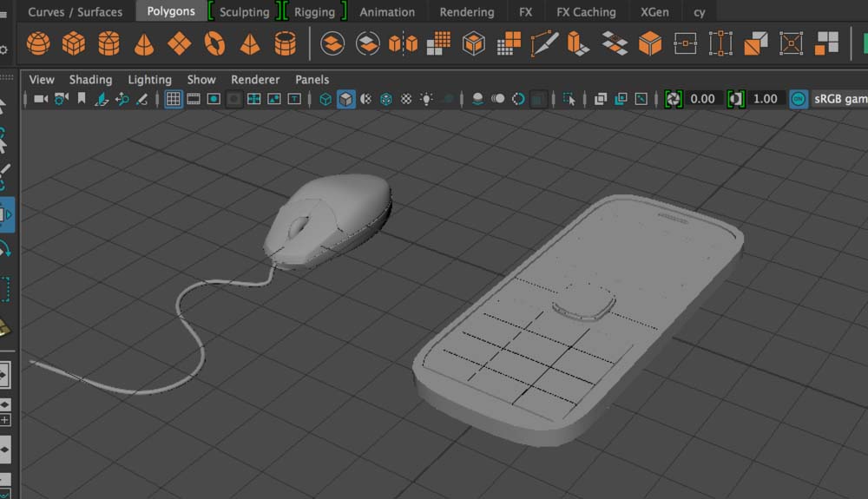Viewport: 868px width, 499px height.
Task: Select the Multi-Cut knife tool icon
Action: click(544, 43)
